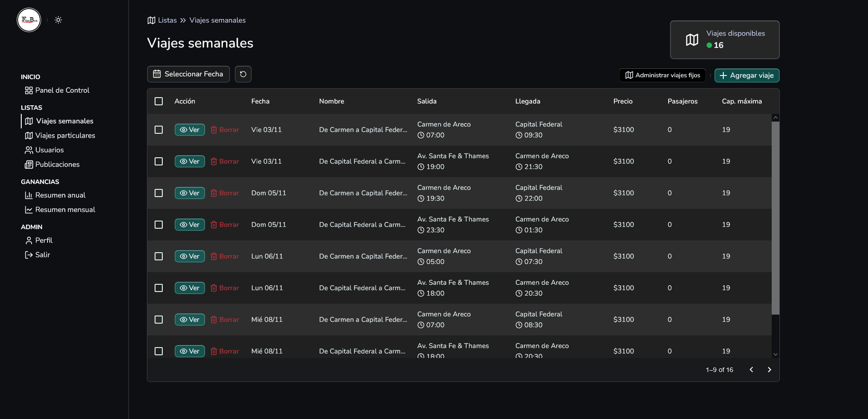Open Resumen anual in sidebar

tap(55, 195)
